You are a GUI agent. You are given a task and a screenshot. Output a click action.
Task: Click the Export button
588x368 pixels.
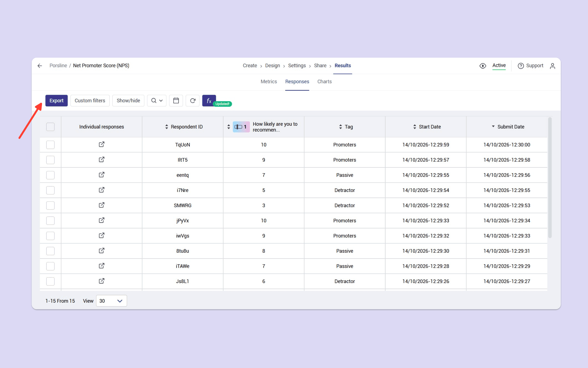point(57,101)
